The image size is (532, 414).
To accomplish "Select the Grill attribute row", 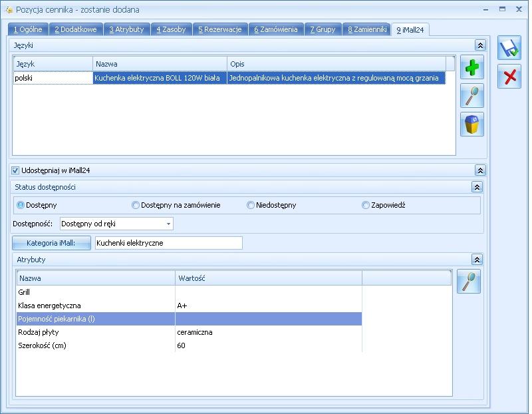I will [189, 292].
